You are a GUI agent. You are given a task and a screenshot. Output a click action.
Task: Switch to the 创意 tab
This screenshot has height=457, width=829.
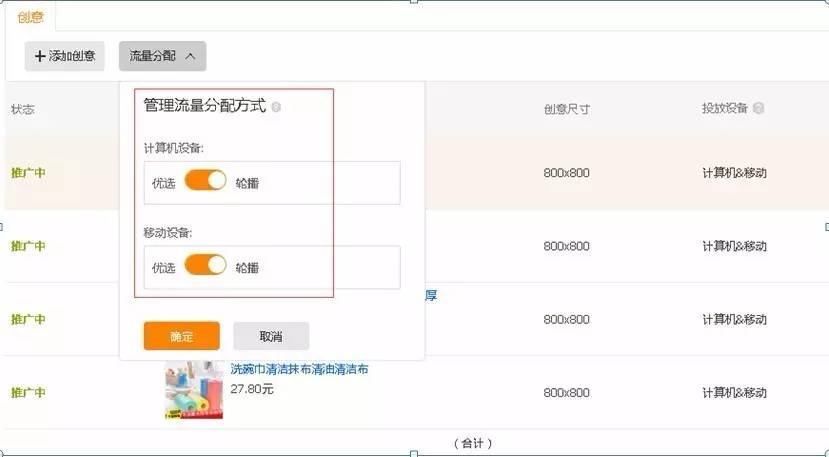[30, 17]
